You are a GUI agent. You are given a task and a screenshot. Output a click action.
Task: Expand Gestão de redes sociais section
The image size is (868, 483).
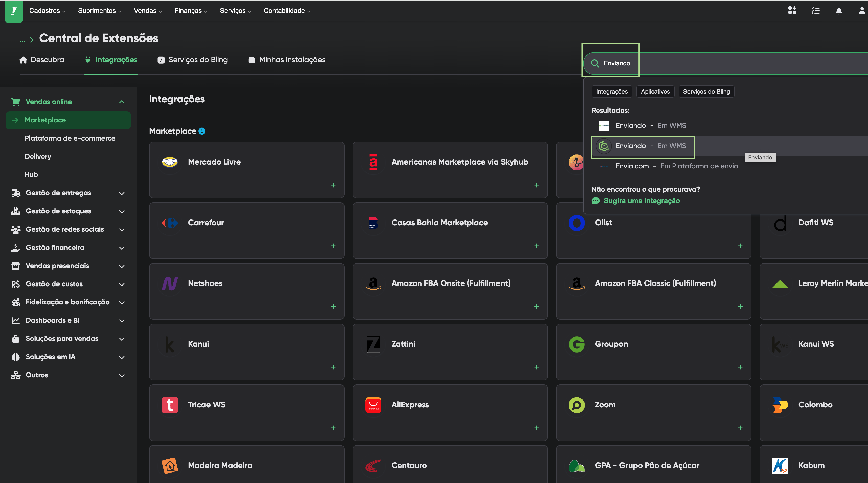pyautogui.click(x=68, y=229)
